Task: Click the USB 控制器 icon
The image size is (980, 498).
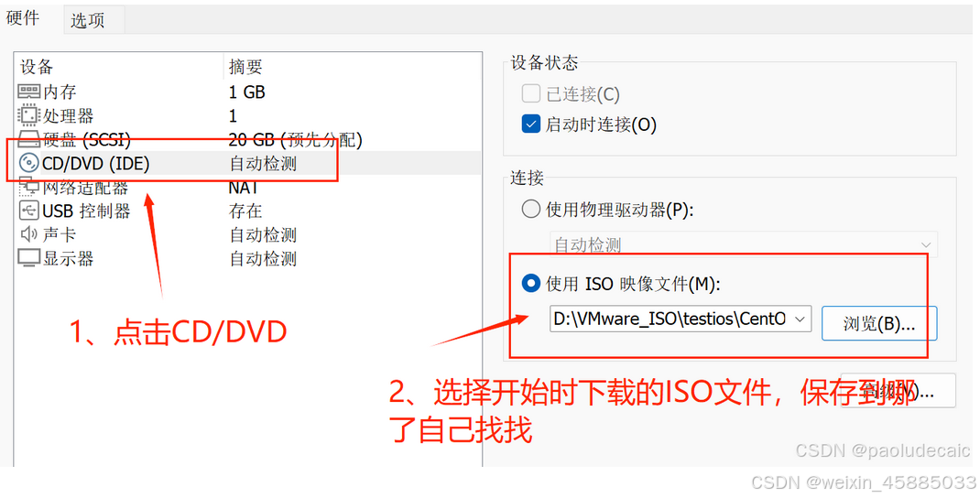Action: point(28,211)
